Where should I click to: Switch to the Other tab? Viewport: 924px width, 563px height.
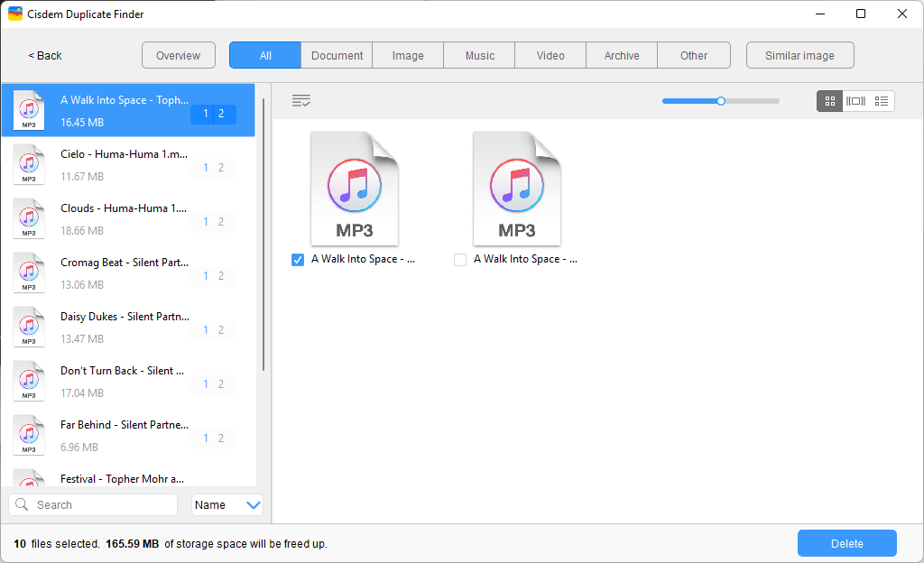click(694, 55)
